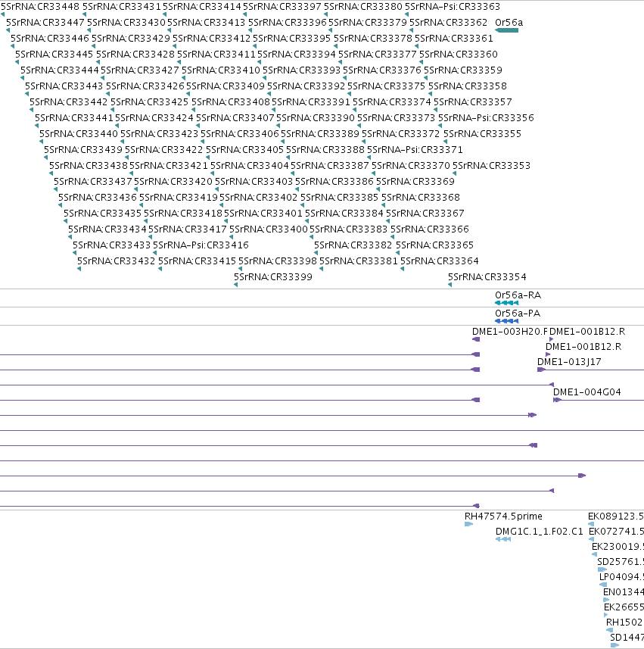Click the Or56a-RA transcript label
Screen dimensions: 644x649
point(518,295)
